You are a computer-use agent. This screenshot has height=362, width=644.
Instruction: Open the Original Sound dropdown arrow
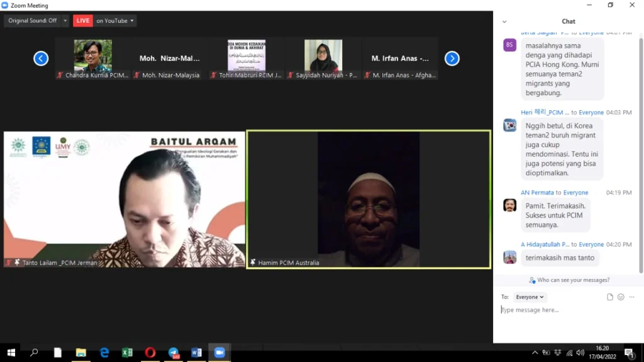pos(65,21)
